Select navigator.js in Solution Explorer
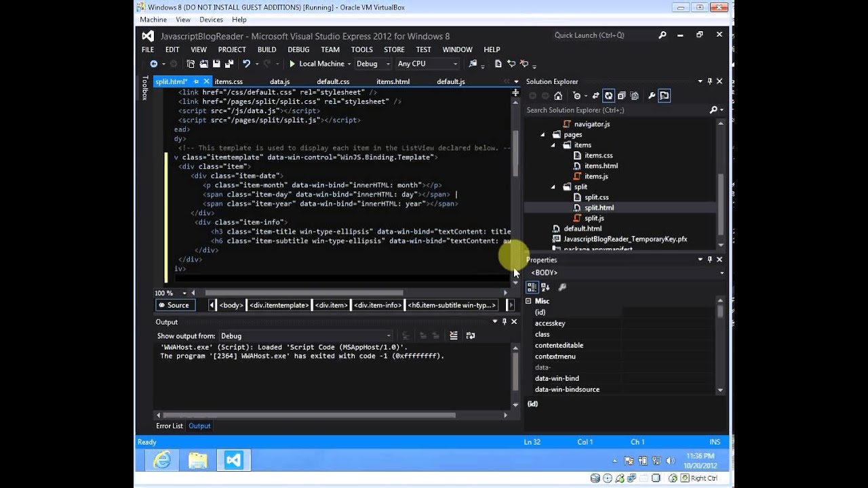Screen dimensions: 868x488 point(592,124)
